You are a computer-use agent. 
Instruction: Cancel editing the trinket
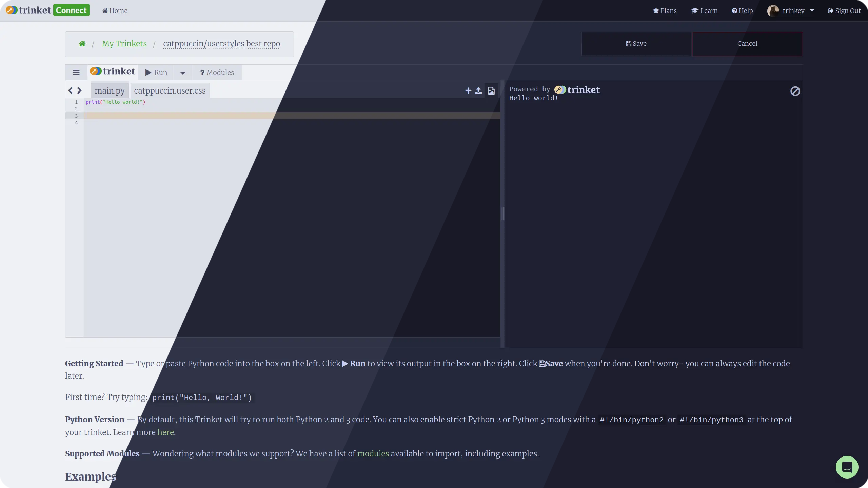pyautogui.click(x=747, y=44)
